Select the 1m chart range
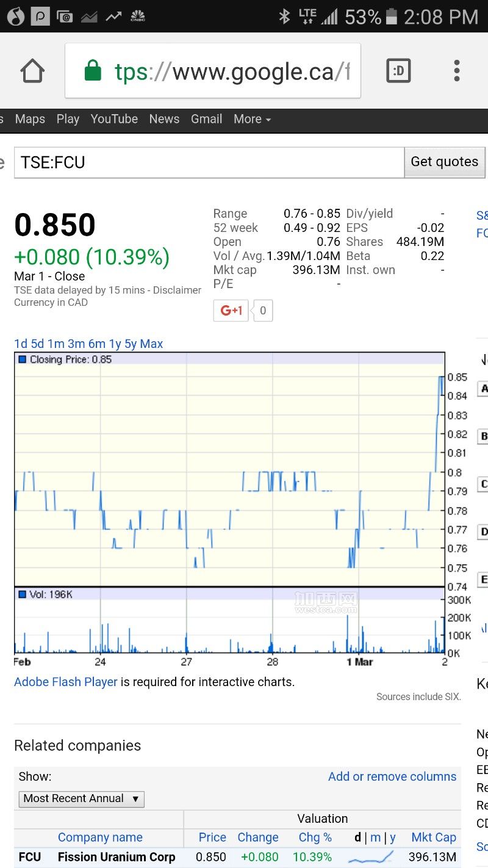Viewport: 488px width, 868px height. pos(56,344)
